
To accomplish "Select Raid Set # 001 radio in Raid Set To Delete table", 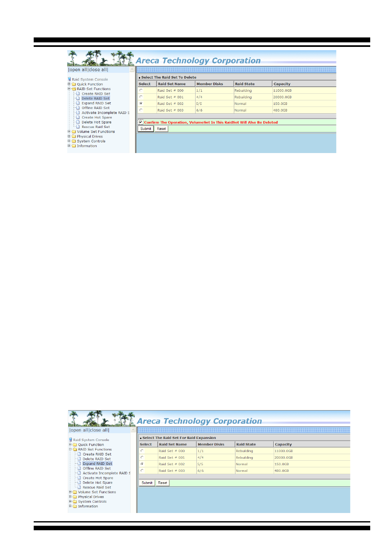I will pyautogui.click(x=141, y=97).
